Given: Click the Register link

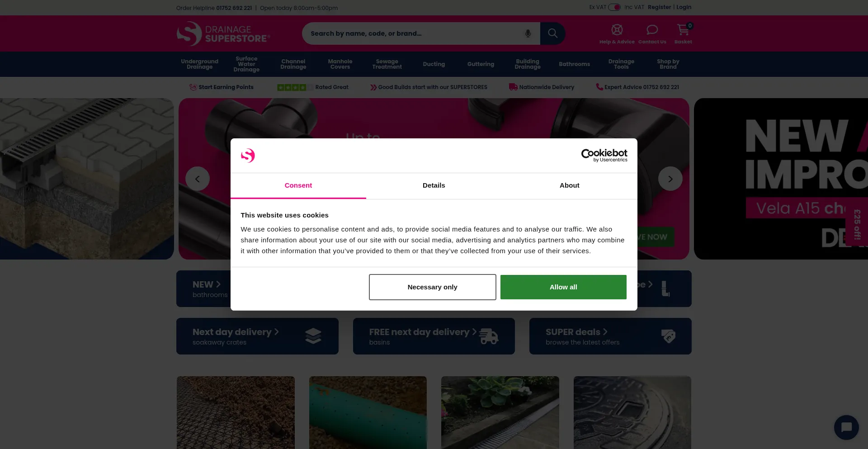Looking at the screenshot, I should click(659, 7).
